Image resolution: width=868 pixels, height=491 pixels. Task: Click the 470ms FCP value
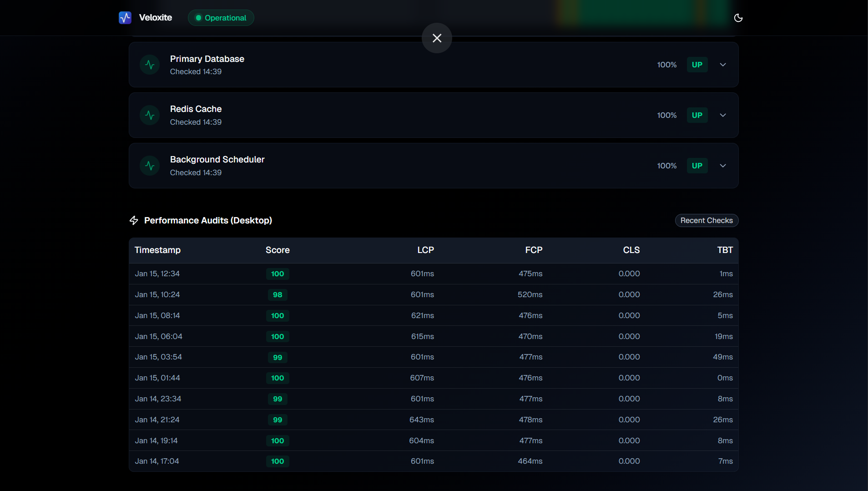[x=530, y=336]
